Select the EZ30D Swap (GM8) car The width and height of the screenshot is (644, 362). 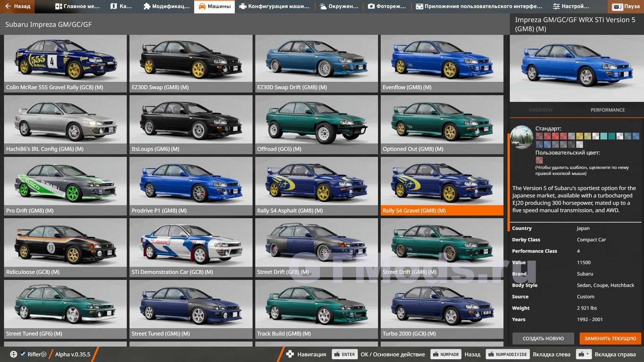click(191, 64)
